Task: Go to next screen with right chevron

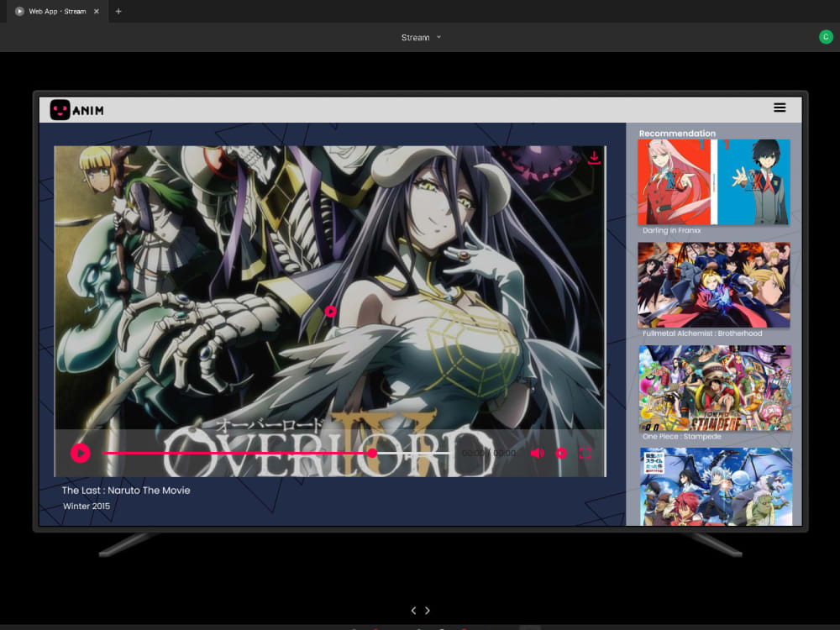Action: [x=428, y=610]
